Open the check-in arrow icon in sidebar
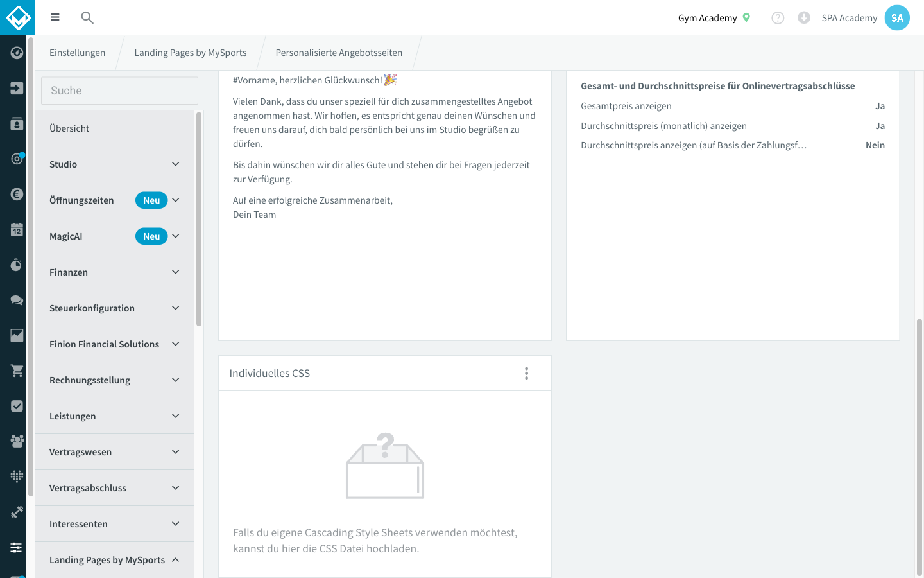The image size is (924, 578). (x=17, y=88)
